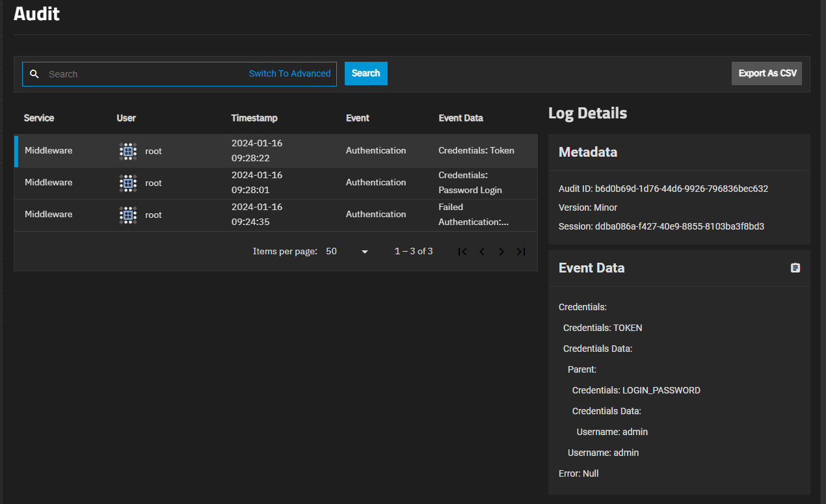Copy Event Data using clipboard icon
This screenshot has width=826, height=504.
pyautogui.click(x=795, y=268)
